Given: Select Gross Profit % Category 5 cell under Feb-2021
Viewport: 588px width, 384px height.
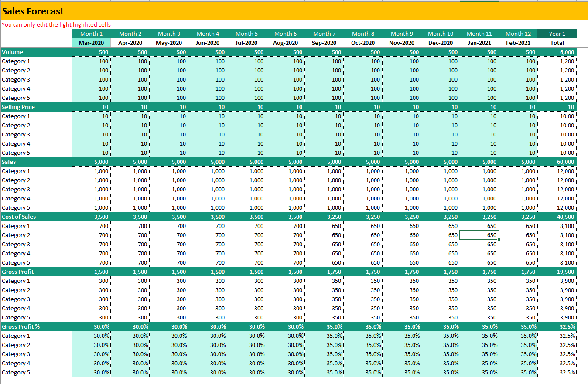Looking at the screenshot, I should [x=518, y=372].
